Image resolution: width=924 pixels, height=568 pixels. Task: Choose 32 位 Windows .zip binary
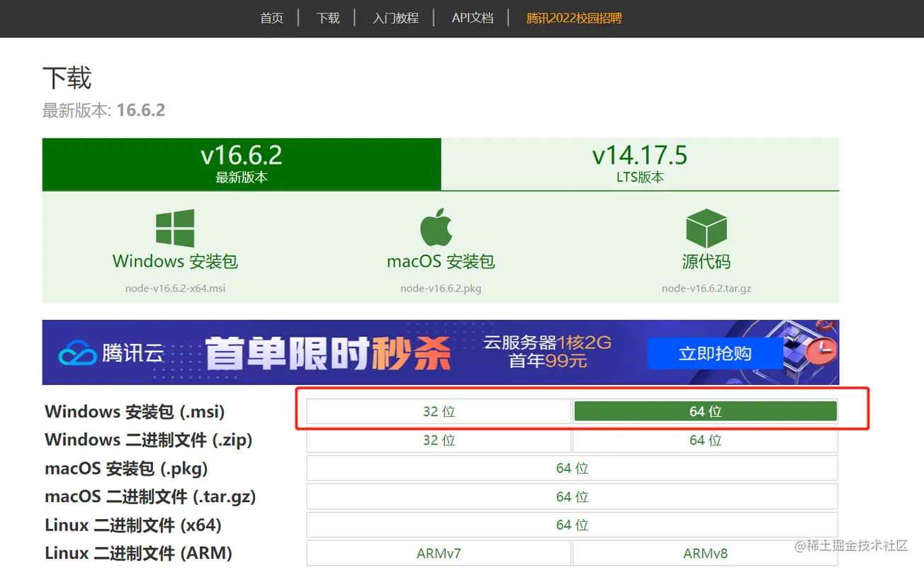pos(439,440)
